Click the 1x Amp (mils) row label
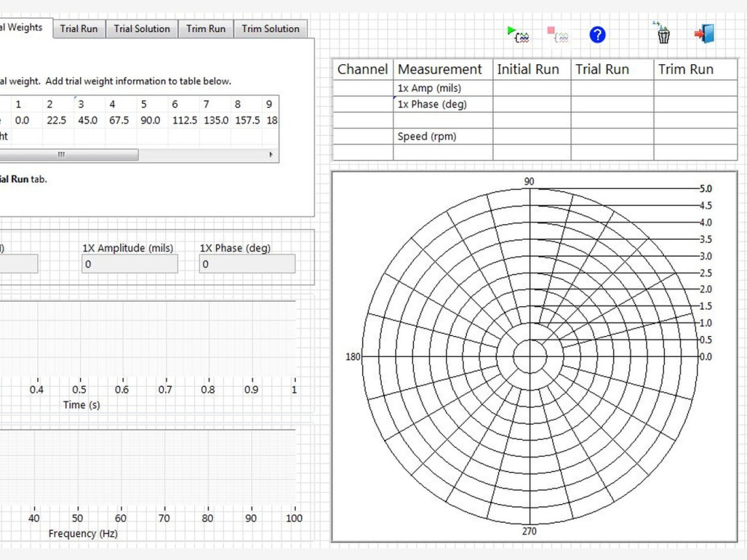This screenshot has height=560, width=747. [x=430, y=88]
